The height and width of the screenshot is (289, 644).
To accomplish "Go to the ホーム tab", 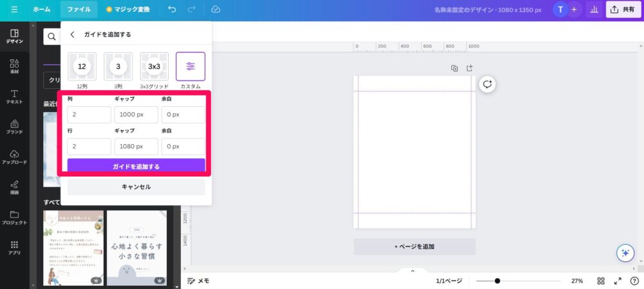I will tap(42, 10).
